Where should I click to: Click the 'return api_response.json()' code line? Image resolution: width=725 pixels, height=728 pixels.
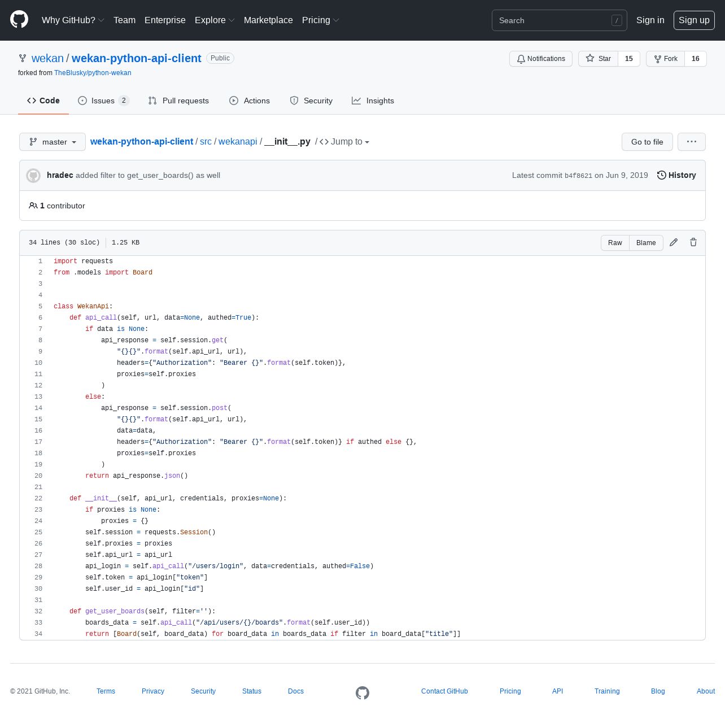click(x=137, y=476)
